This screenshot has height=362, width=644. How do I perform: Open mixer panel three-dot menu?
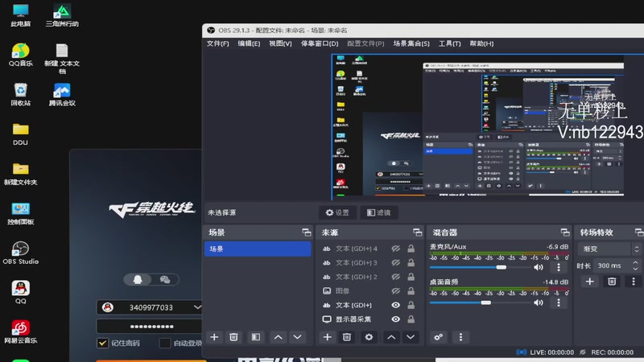(460, 337)
